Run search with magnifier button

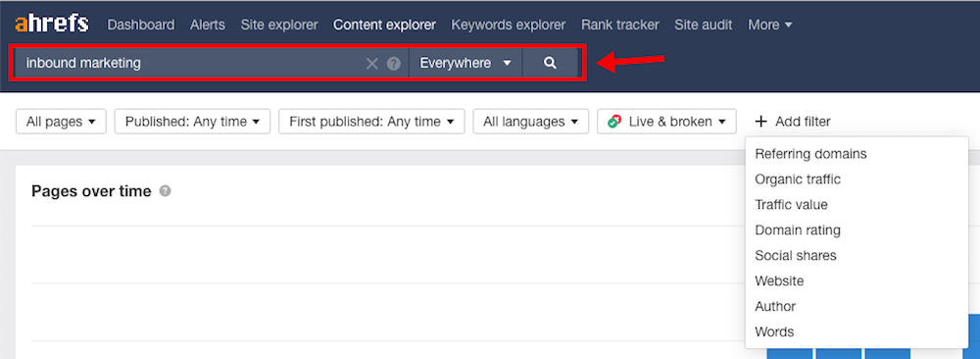pyautogui.click(x=550, y=63)
